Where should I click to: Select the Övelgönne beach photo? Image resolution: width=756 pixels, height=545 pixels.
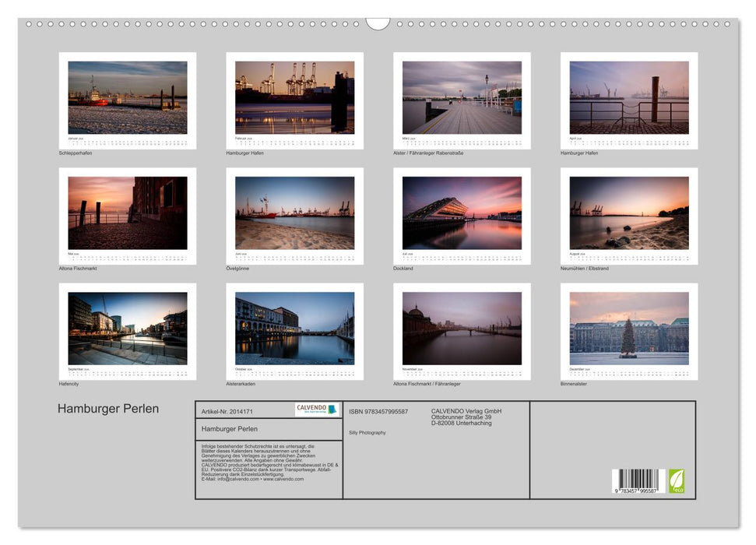[294, 213]
